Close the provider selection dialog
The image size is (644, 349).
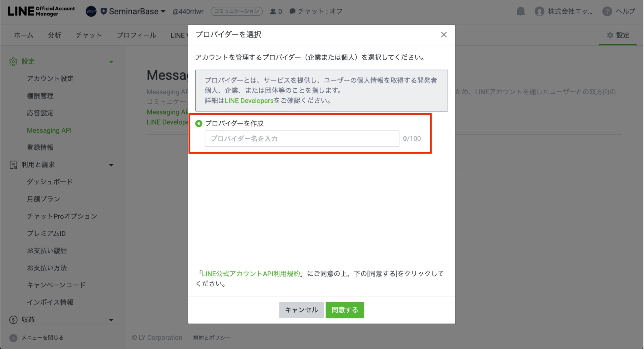(x=444, y=35)
